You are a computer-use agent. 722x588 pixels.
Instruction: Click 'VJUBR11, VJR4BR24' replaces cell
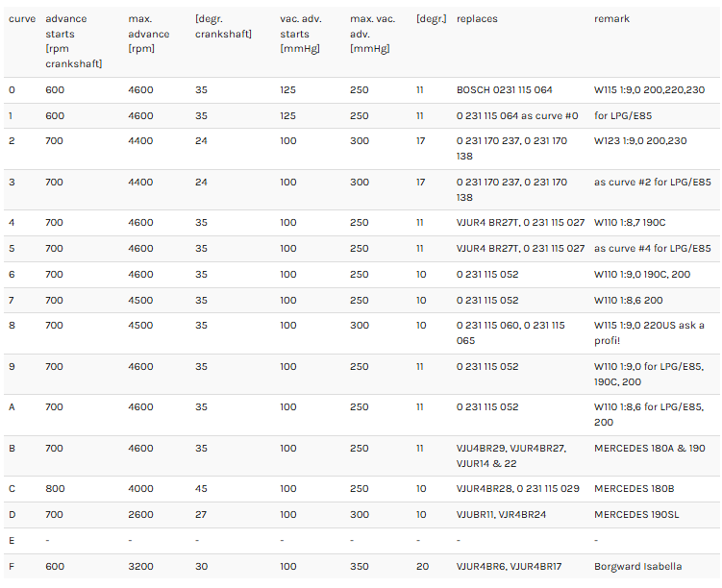point(501,515)
